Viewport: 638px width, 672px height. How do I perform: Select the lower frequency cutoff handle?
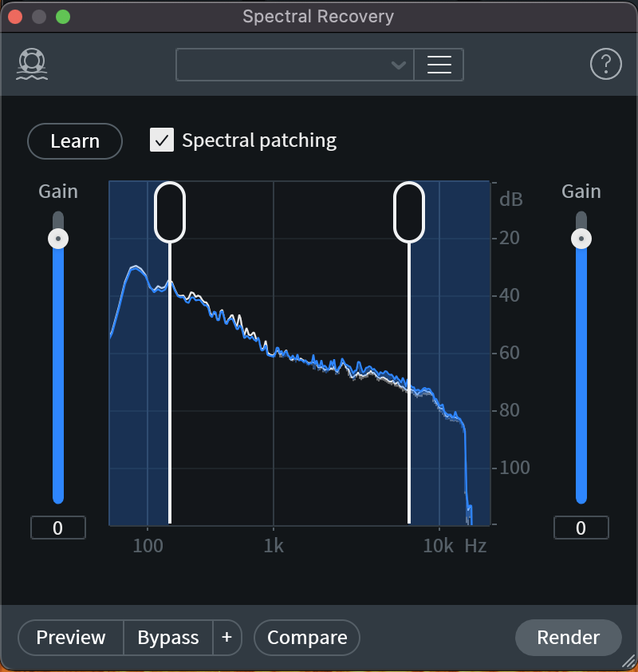(x=171, y=209)
